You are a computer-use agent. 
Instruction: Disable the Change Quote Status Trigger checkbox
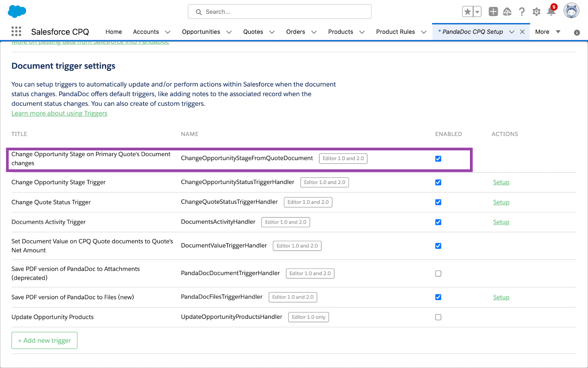[x=438, y=202]
